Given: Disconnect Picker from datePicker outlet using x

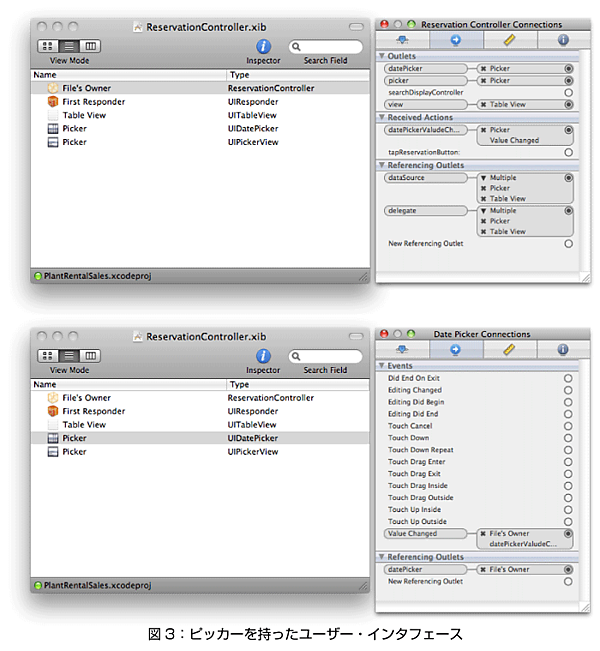Looking at the screenshot, I should pyautogui.click(x=483, y=69).
